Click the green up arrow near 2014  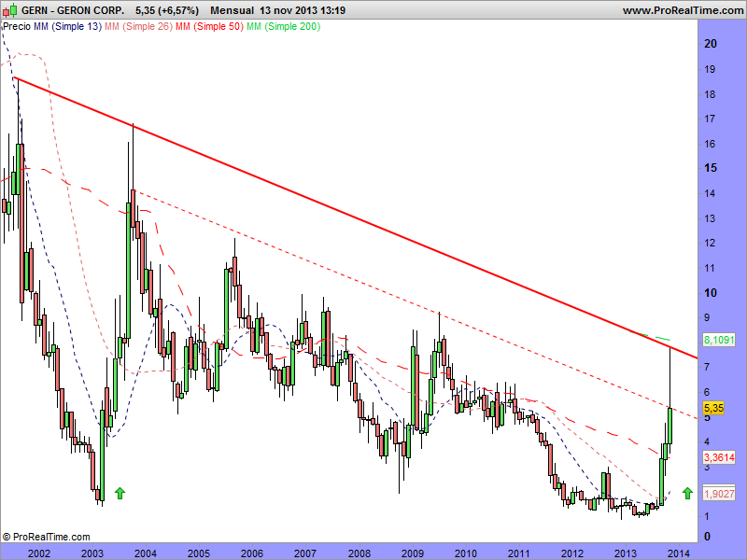[687, 494]
